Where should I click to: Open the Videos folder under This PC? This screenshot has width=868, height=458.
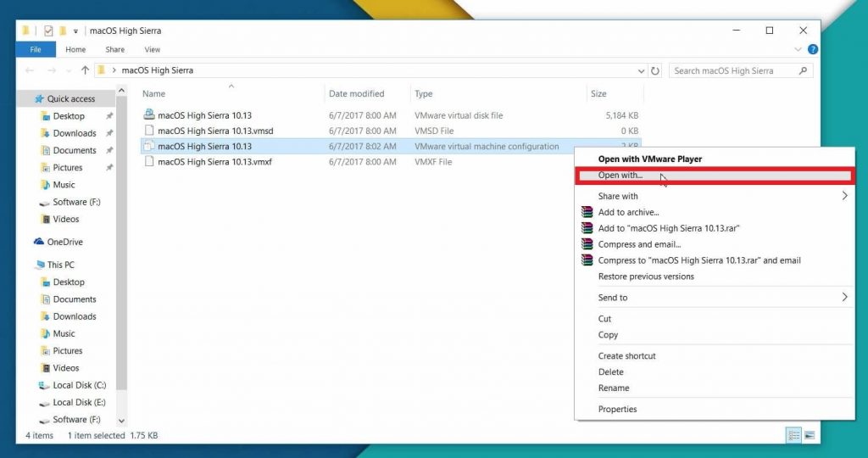[x=66, y=368]
